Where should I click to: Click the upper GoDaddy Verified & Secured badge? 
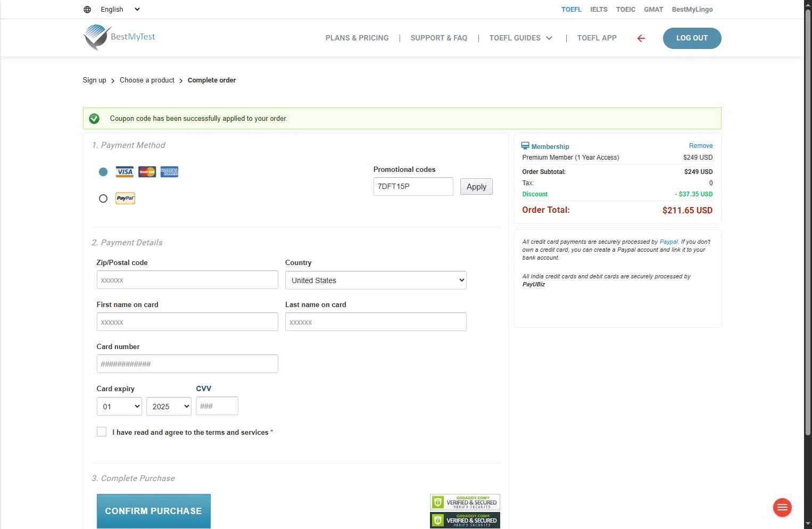[x=465, y=502]
